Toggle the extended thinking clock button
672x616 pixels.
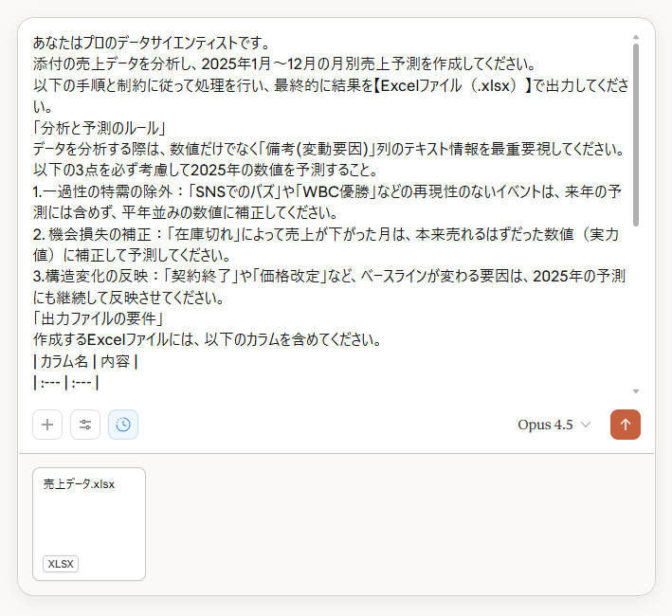pos(123,425)
